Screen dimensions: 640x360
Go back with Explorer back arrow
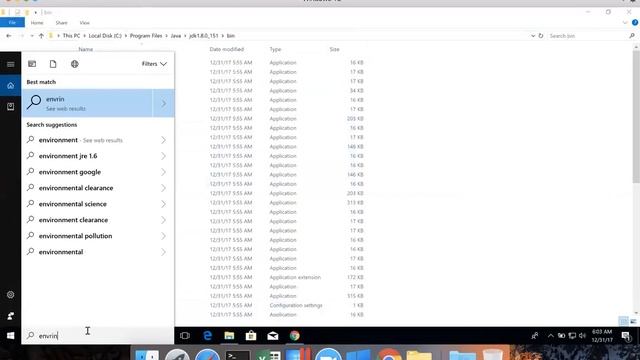click(x=9, y=36)
